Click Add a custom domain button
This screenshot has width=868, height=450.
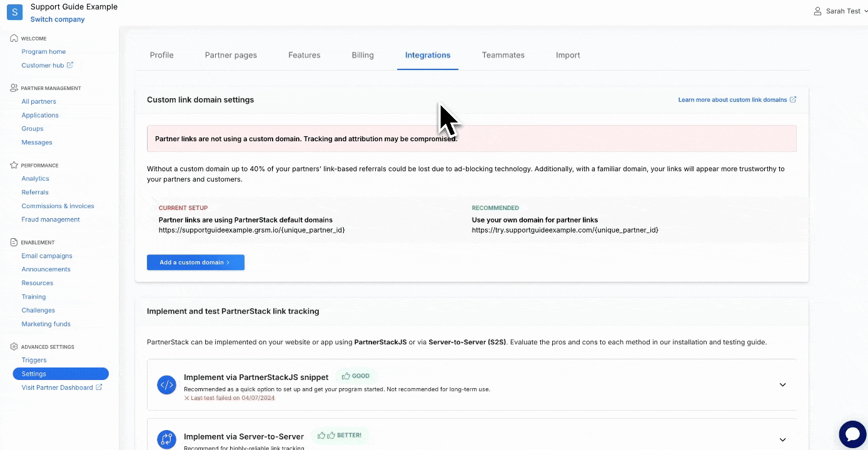tap(196, 262)
